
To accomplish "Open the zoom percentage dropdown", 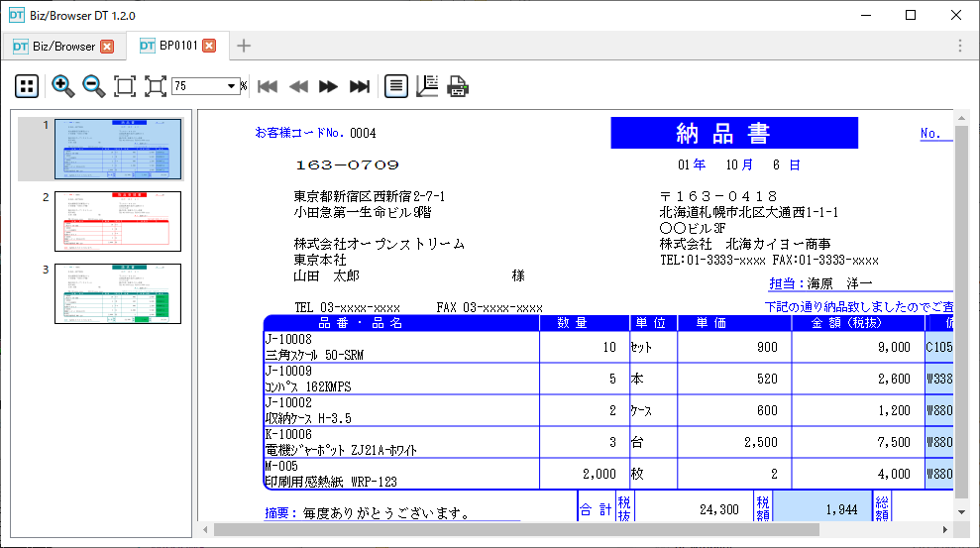I will (233, 86).
